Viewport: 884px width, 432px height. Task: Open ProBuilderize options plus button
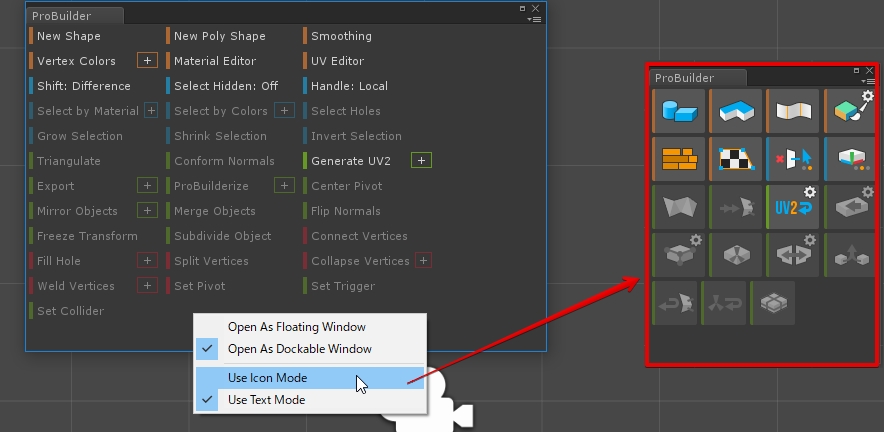[284, 186]
